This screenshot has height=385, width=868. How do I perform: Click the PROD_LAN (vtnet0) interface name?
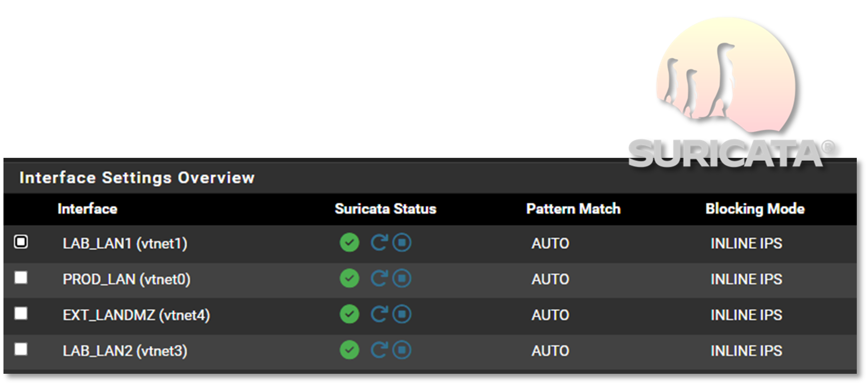127,279
